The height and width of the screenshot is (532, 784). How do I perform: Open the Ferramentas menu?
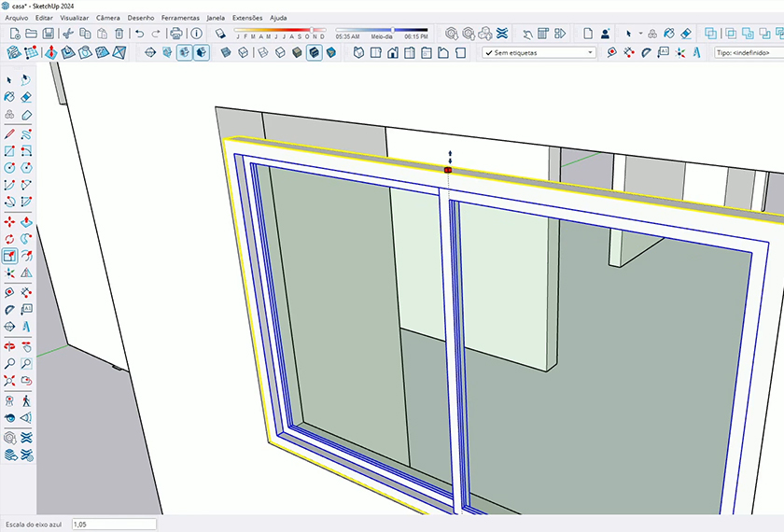click(x=180, y=18)
